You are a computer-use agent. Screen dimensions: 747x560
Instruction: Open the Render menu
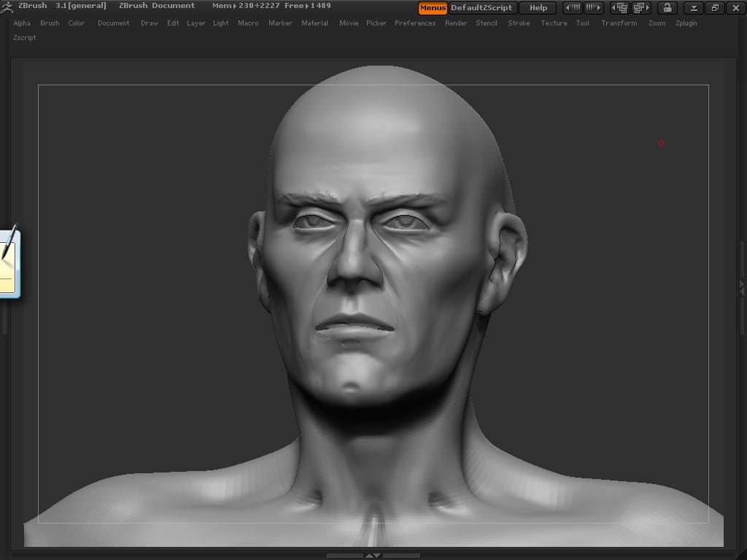456,23
